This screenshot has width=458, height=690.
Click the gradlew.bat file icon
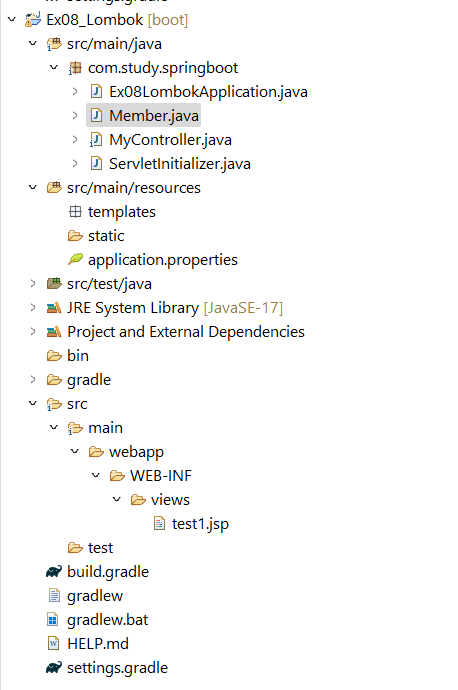tap(53, 620)
